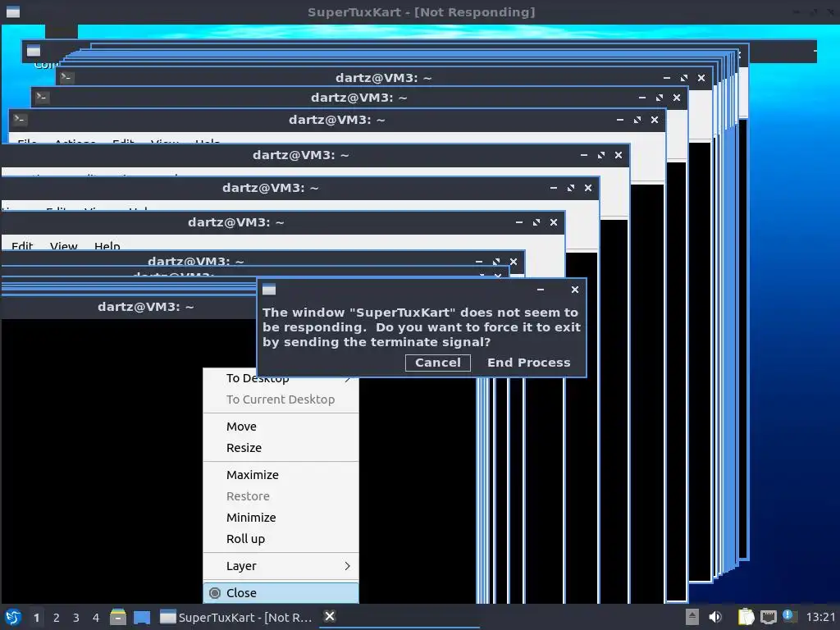Open the update notifier tray icon
Image resolution: width=840 pixels, height=630 pixels.
pyautogui.click(x=788, y=615)
